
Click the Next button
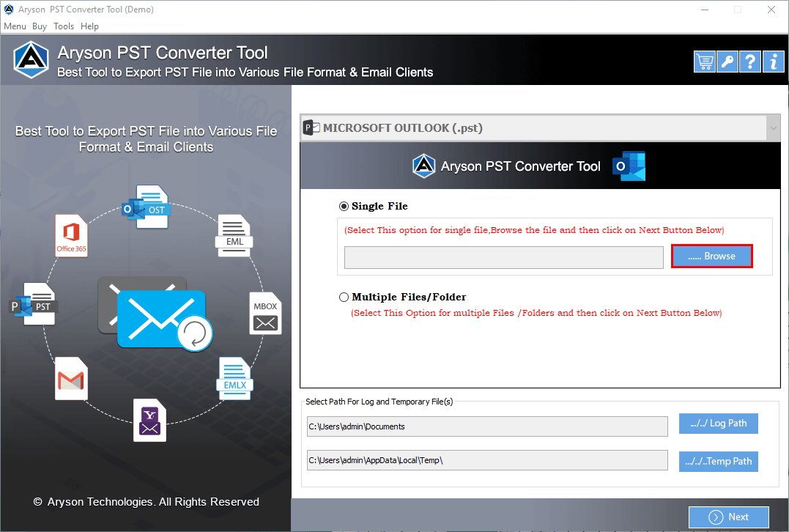click(729, 517)
